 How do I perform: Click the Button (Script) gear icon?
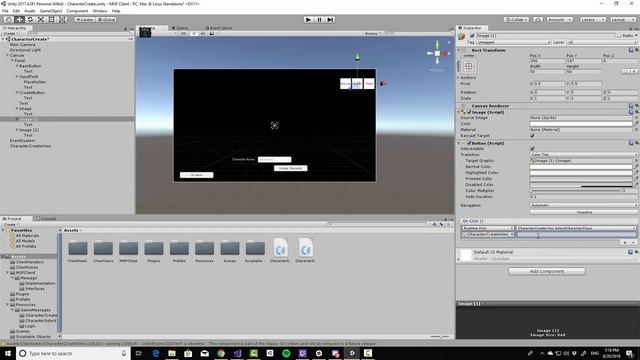[x=637, y=143]
